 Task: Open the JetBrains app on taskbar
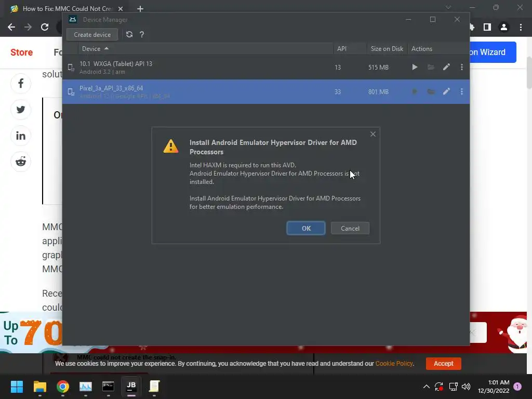pos(131,387)
